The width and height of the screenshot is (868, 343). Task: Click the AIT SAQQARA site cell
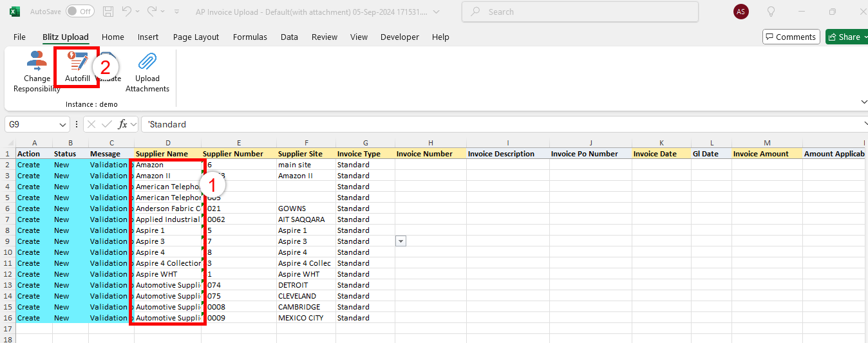(306, 219)
